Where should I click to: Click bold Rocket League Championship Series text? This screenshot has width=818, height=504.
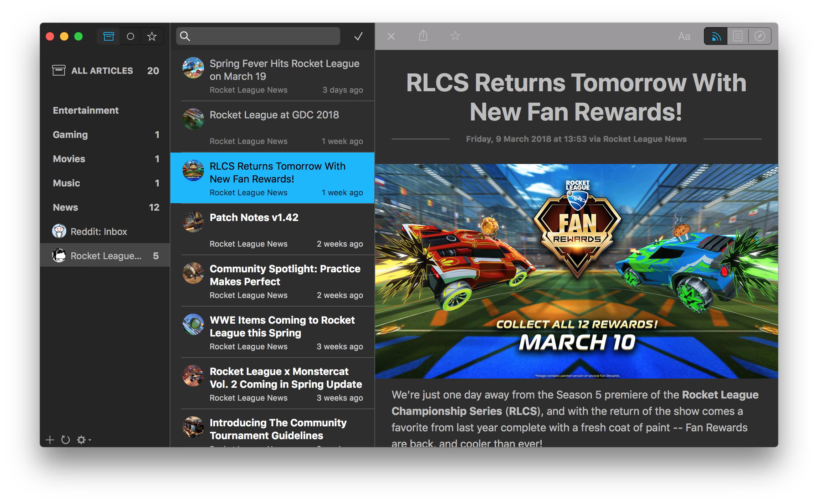point(575,403)
